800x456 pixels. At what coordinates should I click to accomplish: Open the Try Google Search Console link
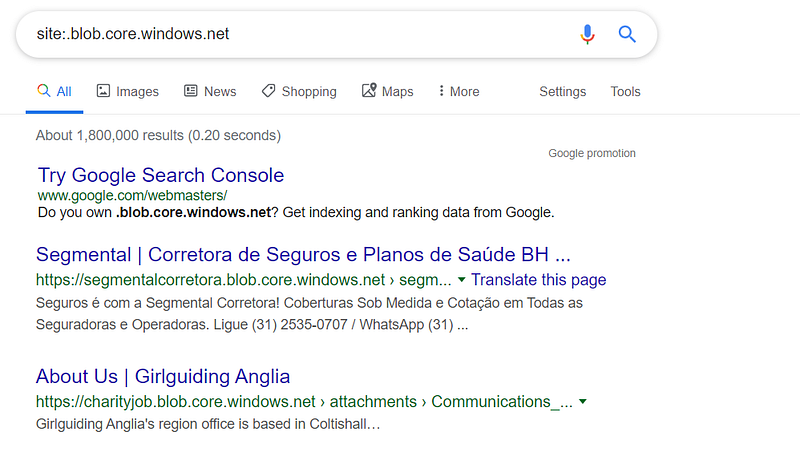click(x=161, y=175)
